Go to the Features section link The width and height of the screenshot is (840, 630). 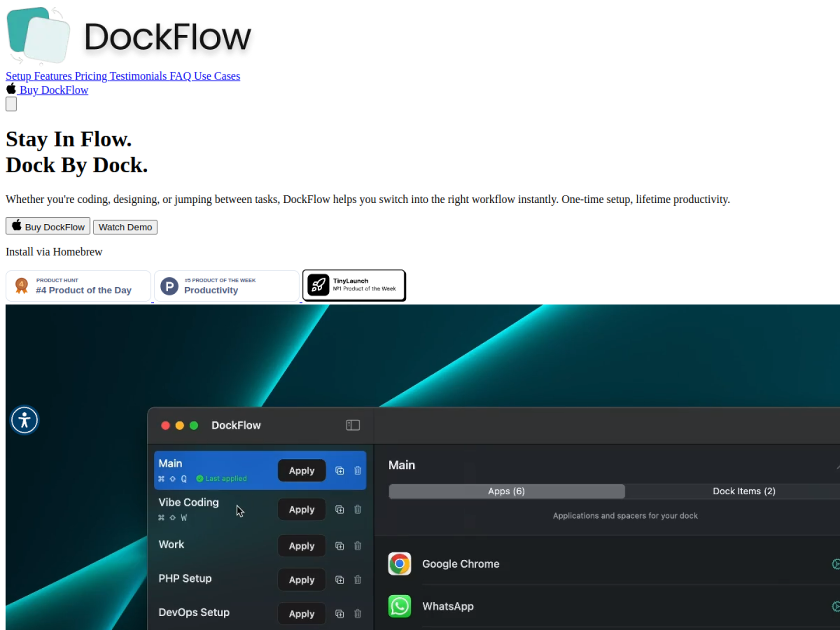53,76
